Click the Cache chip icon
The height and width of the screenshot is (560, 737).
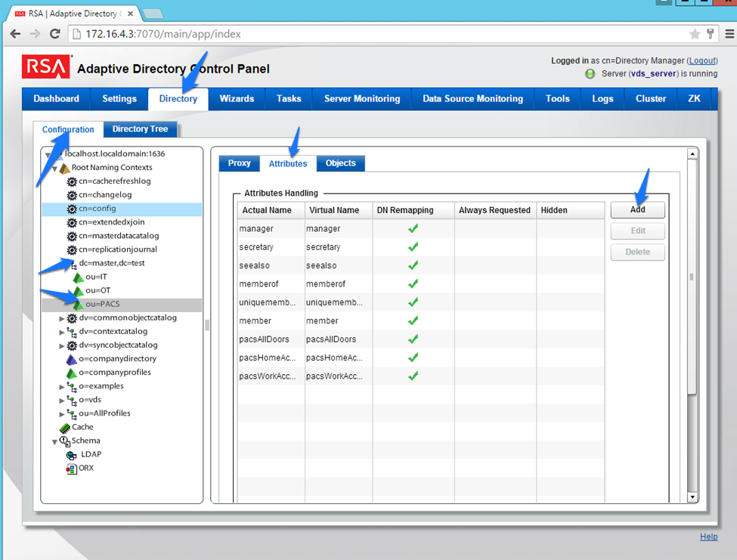(x=65, y=428)
